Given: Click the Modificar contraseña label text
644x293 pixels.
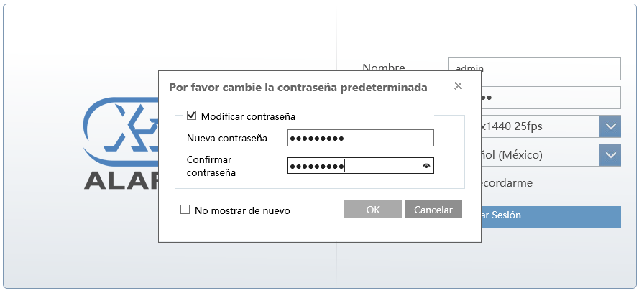Looking at the screenshot, I should click(x=248, y=116).
